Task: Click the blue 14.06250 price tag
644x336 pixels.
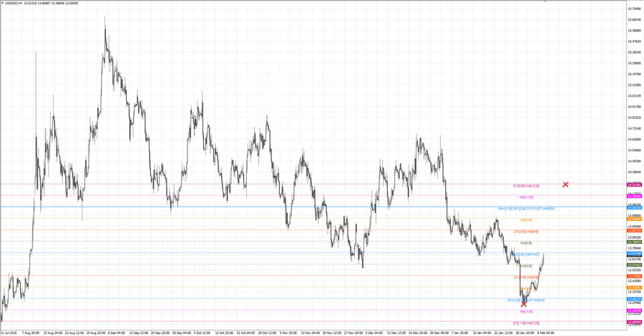Action: (635, 207)
